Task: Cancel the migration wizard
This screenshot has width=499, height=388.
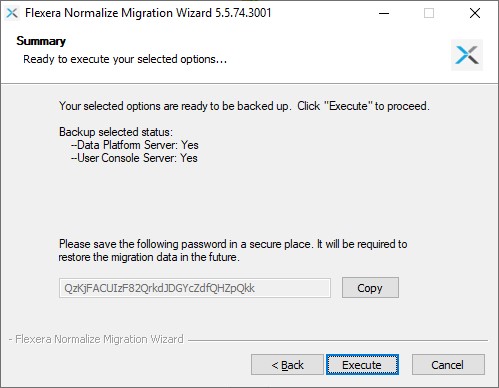Action: [448, 365]
